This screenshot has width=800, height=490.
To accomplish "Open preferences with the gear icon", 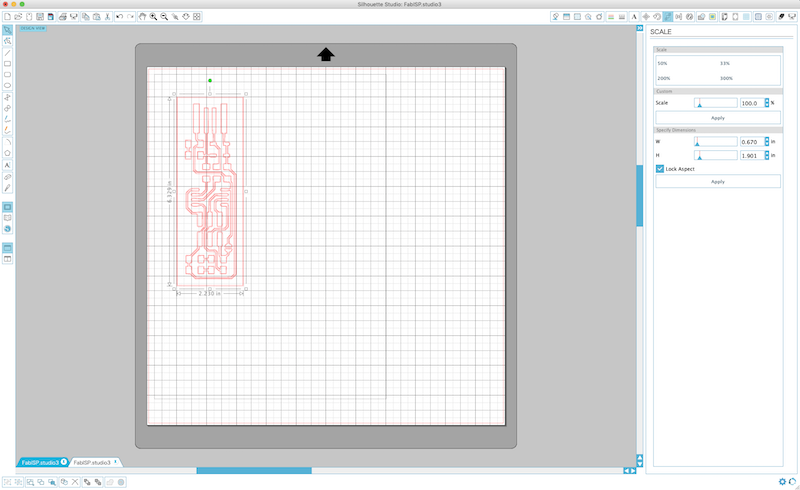I will tap(782, 481).
